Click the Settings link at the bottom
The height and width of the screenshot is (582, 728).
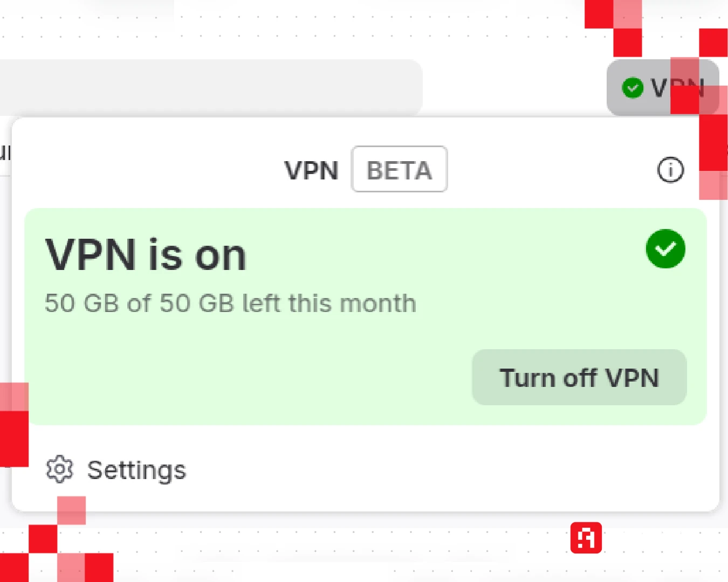(x=136, y=469)
